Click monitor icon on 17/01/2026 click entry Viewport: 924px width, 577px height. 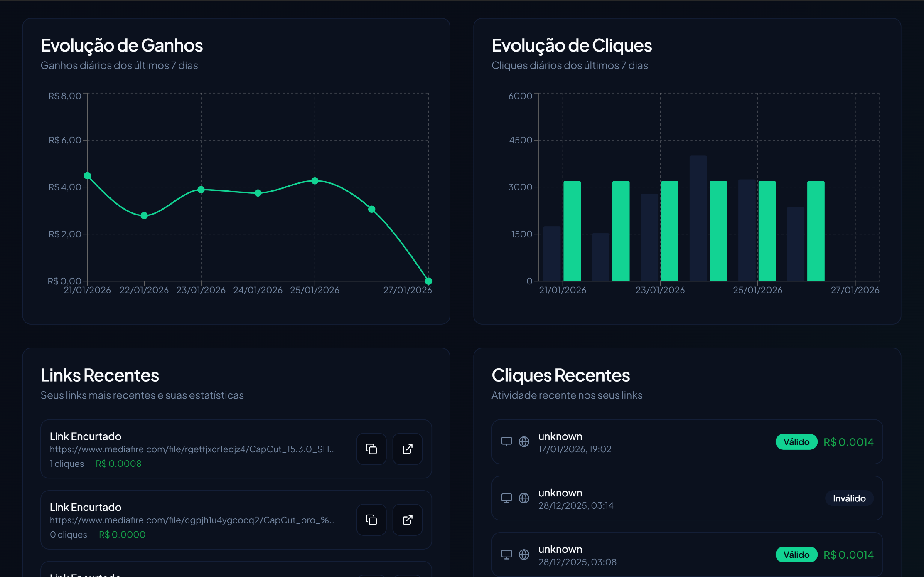pyautogui.click(x=506, y=441)
